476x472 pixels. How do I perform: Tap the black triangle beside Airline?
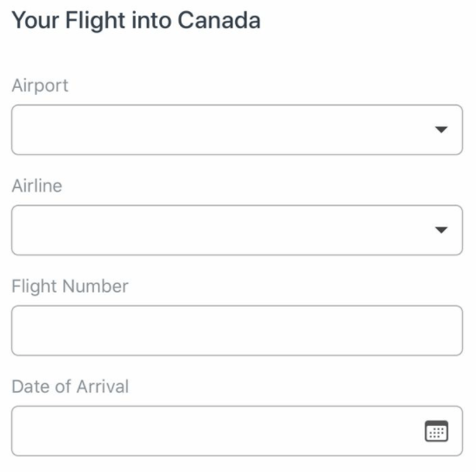pyautogui.click(x=441, y=230)
